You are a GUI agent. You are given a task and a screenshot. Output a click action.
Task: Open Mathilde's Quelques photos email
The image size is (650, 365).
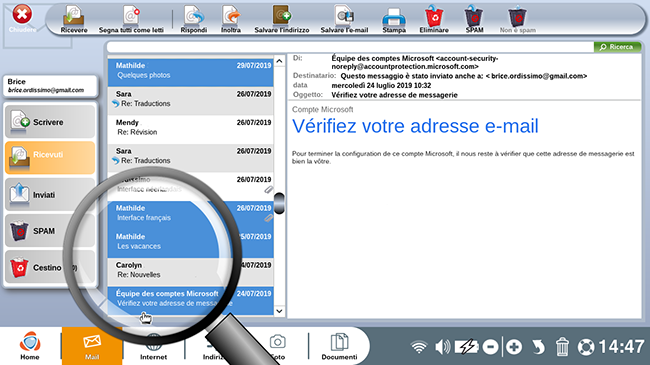(x=191, y=72)
